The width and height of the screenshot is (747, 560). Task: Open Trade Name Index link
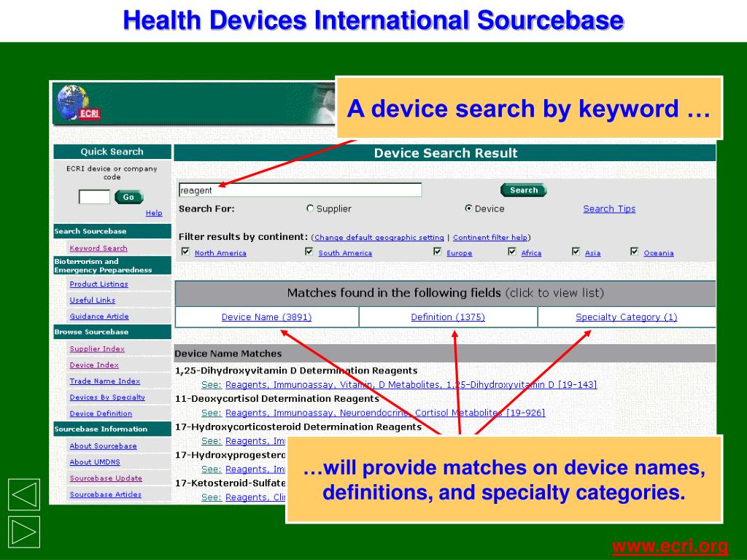point(105,381)
